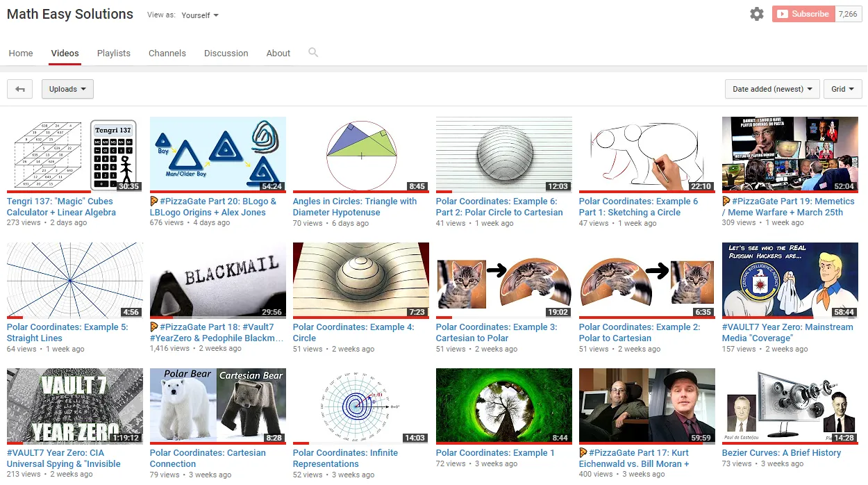Open Example 4 Circle thumbnail
Screen dimensions: 868x485
tap(361, 280)
